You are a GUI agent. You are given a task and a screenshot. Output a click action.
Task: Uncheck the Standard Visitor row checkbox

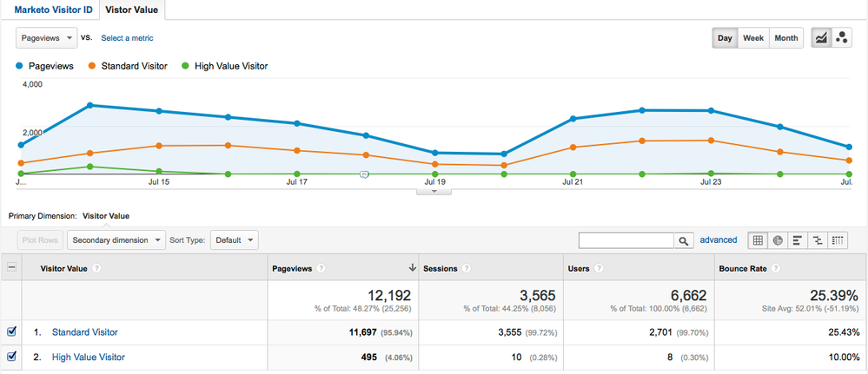pyautogui.click(x=11, y=332)
